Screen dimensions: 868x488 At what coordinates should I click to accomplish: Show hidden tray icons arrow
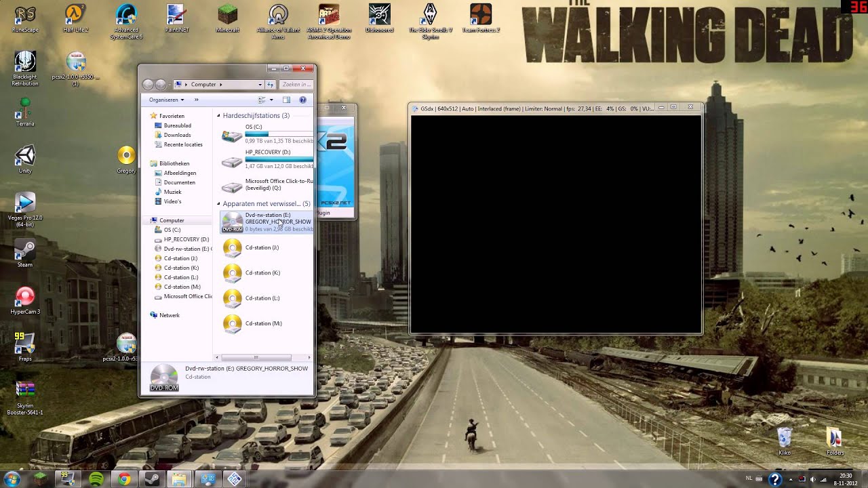[x=790, y=480]
